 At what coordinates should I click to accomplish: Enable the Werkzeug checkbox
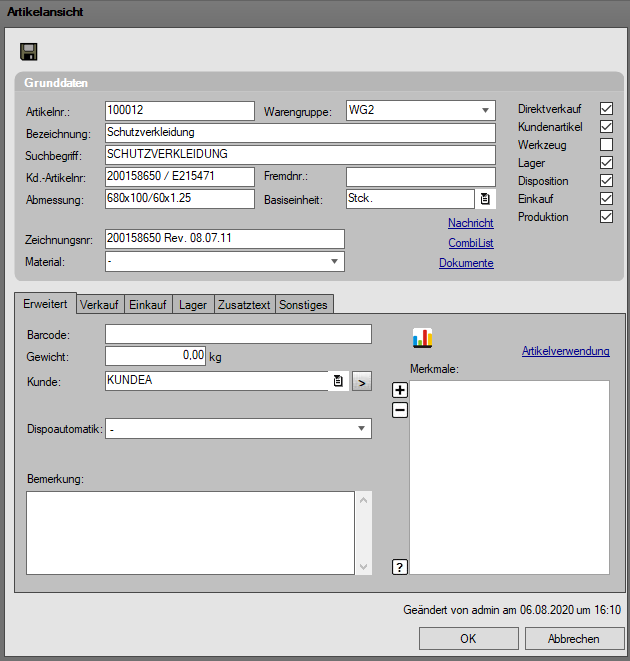click(605, 145)
